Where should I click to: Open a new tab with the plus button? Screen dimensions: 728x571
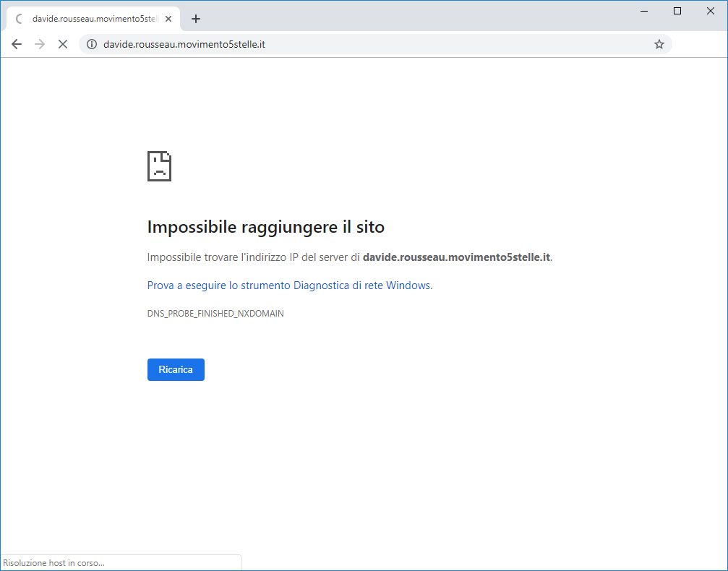(196, 19)
